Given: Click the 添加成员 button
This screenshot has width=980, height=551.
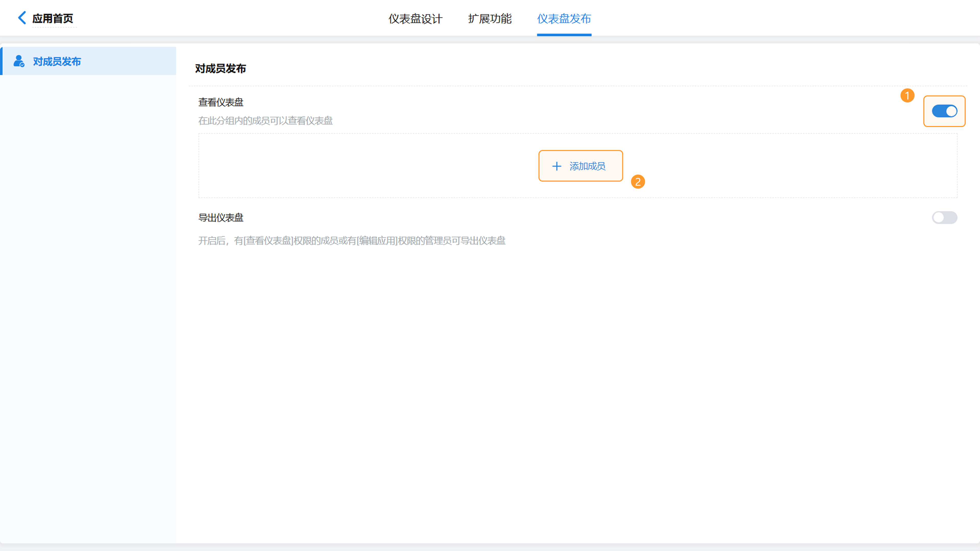Looking at the screenshot, I should [581, 166].
